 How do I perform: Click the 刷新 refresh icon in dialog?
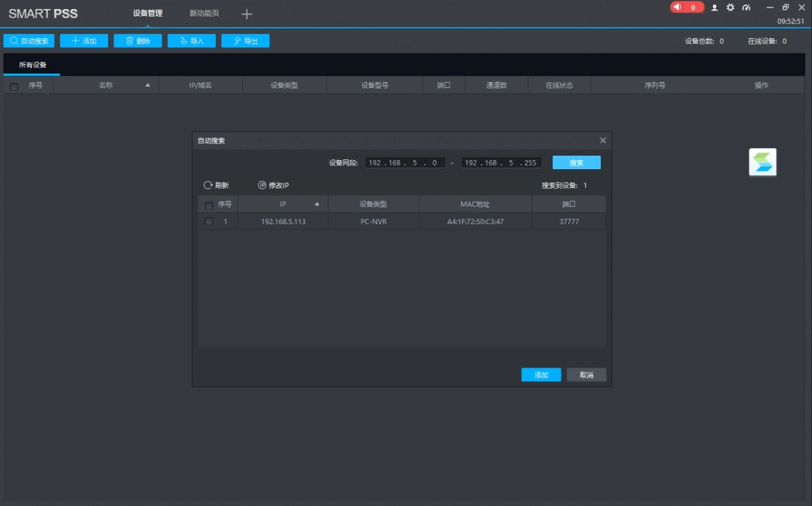[x=208, y=184]
